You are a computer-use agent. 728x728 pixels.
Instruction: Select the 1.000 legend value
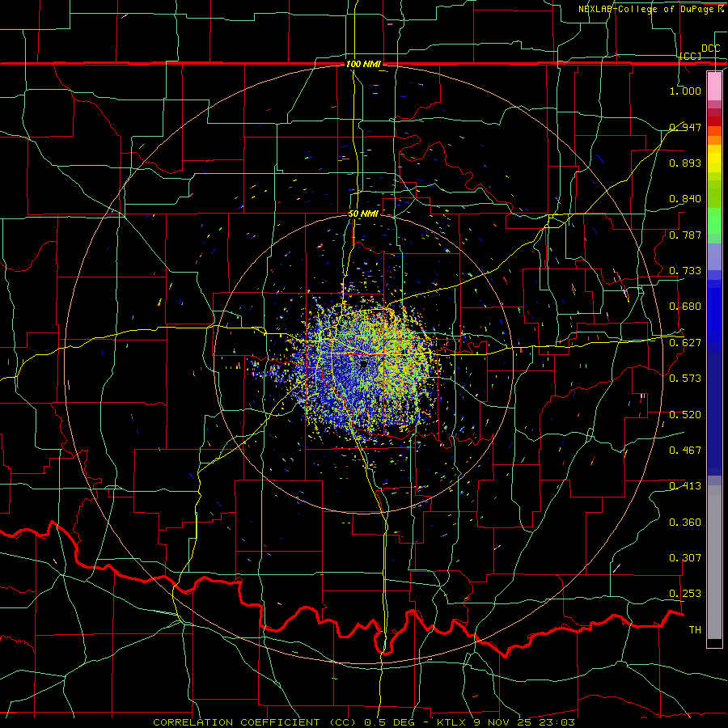pos(685,91)
